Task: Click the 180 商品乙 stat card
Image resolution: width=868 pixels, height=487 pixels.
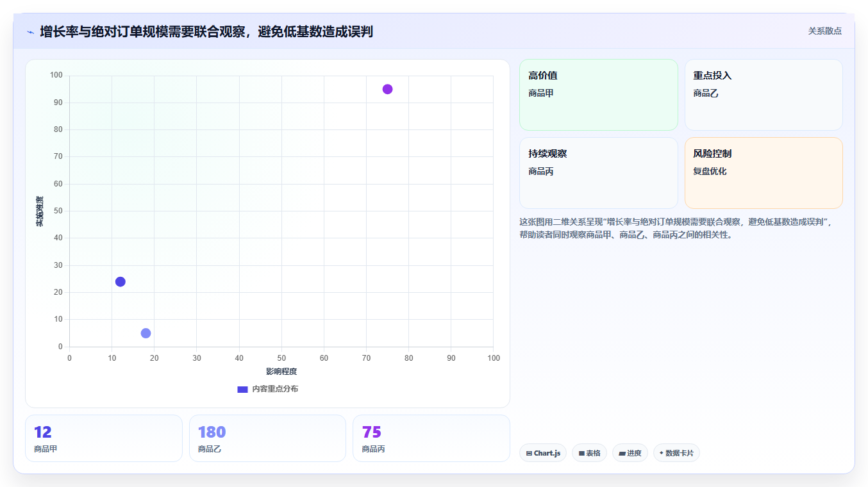Action: tap(267, 438)
